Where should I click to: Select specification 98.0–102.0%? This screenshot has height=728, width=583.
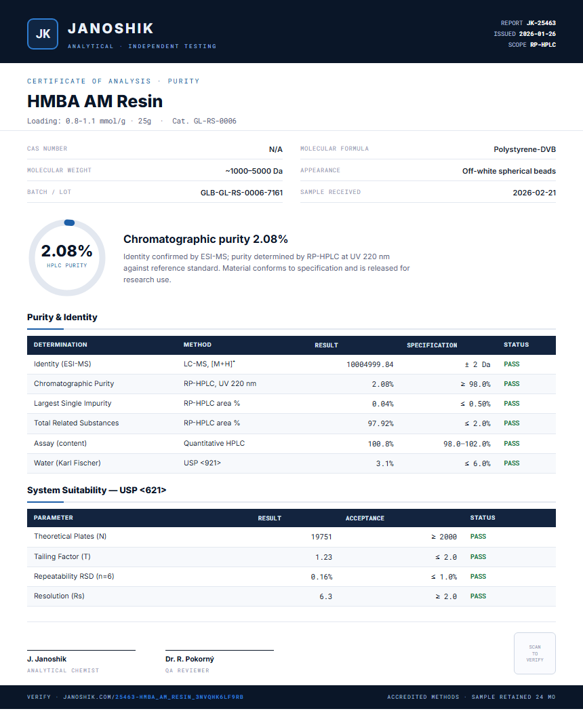click(x=466, y=444)
